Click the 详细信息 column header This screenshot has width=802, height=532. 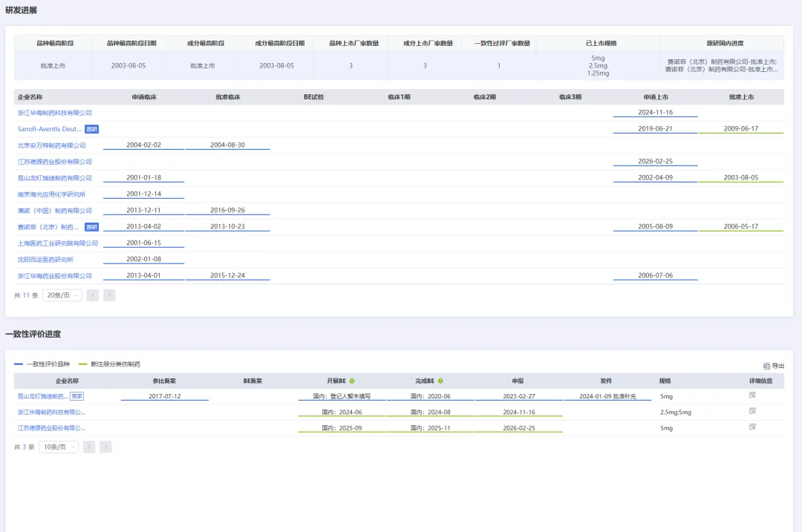click(760, 381)
